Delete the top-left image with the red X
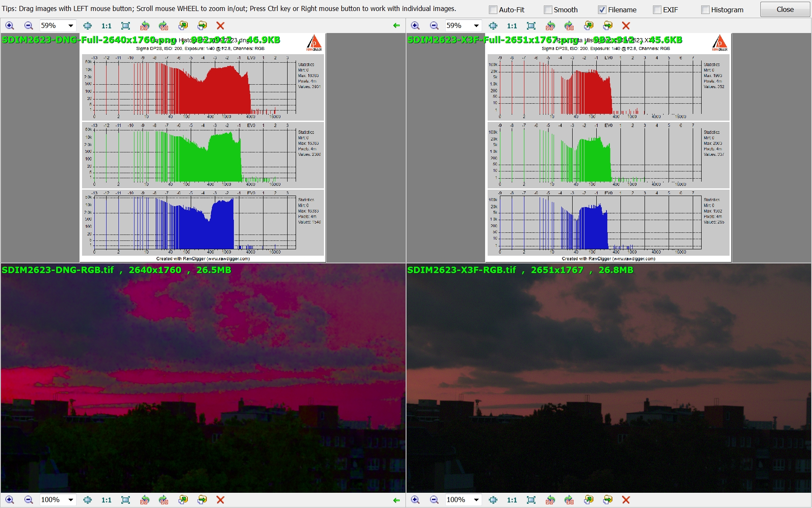This screenshot has height=508, width=812. click(x=220, y=26)
